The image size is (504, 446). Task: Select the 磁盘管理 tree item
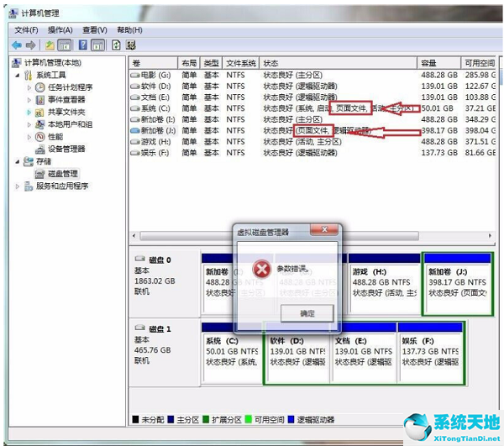(x=63, y=174)
